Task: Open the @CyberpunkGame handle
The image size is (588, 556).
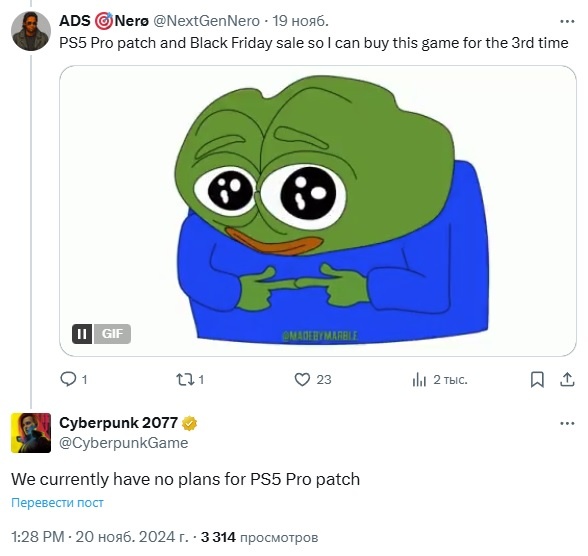Action: click(x=124, y=443)
